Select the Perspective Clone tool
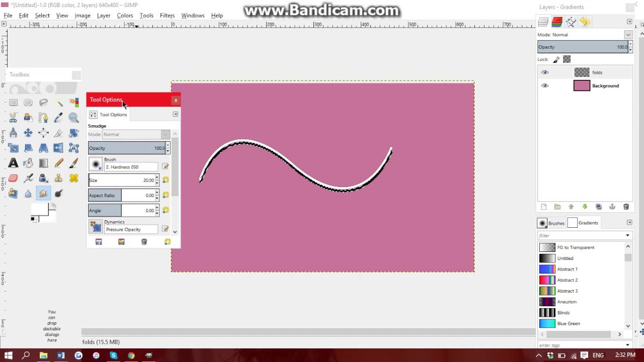644x362 pixels. coord(14,193)
